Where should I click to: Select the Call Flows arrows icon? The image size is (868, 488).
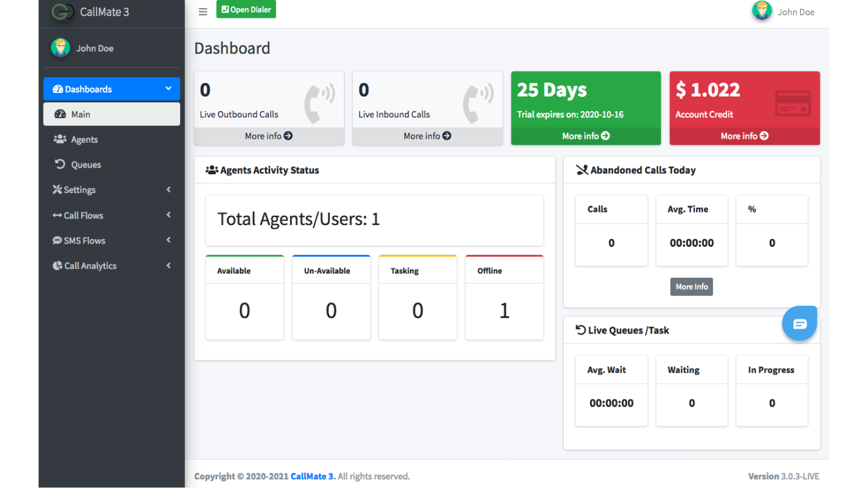tap(58, 215)
